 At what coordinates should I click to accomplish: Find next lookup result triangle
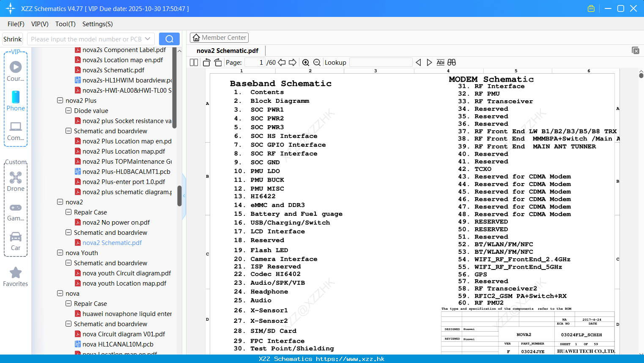(x=429, y=63)
